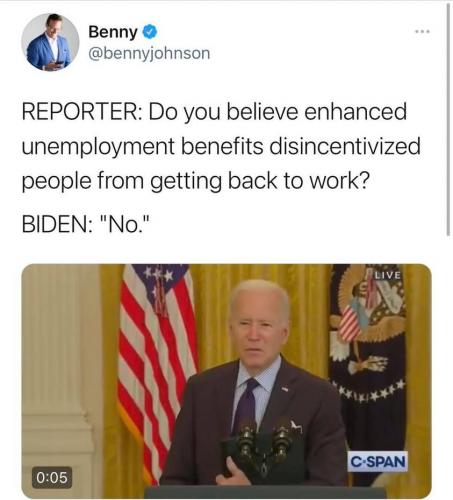
Task: Play the embedded C-SPAN video clip
Action: coord(226,381)
